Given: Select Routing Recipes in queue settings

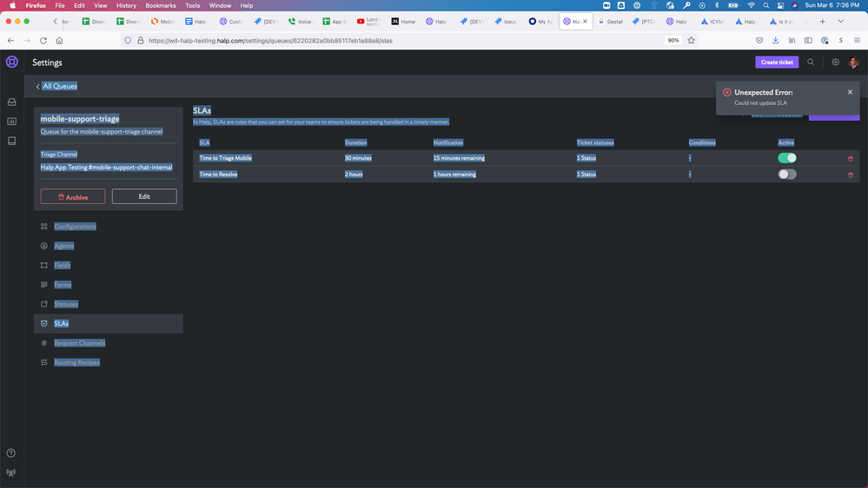Looking at the screenshot, I should click(x=77, y=362).
